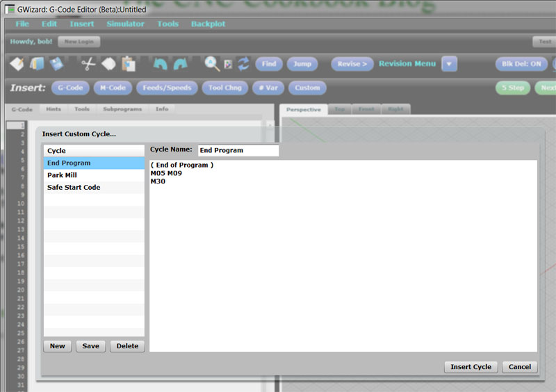Click the Revision Menu label

(407, 64)
